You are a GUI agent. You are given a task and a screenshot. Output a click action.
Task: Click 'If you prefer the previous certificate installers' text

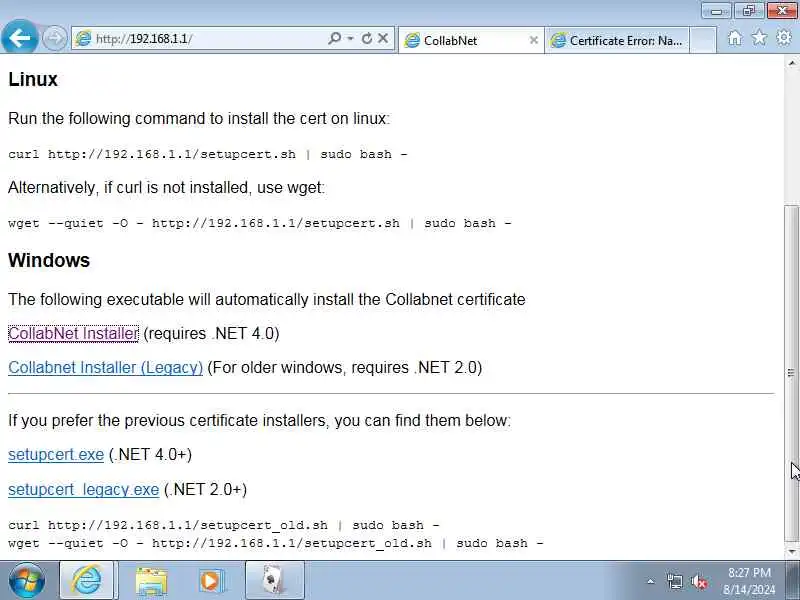[x=259, y=421]
